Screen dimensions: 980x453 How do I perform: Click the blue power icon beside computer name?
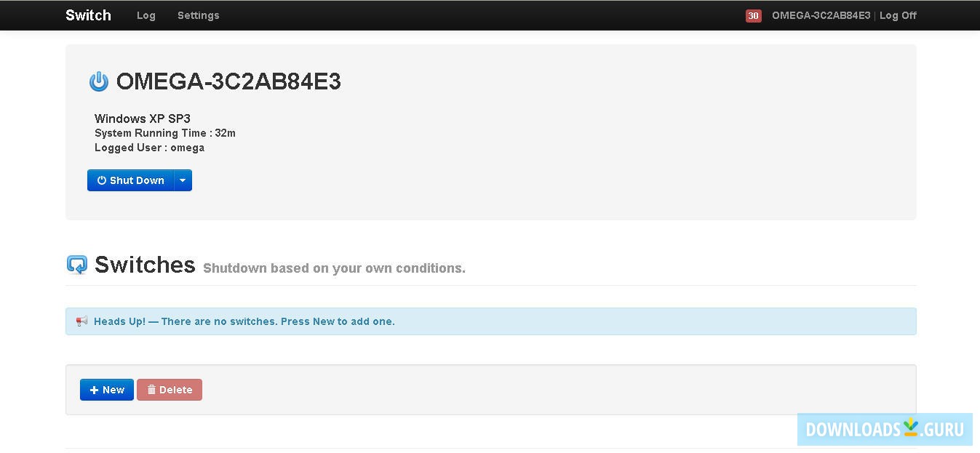click(x=99, y=81)
